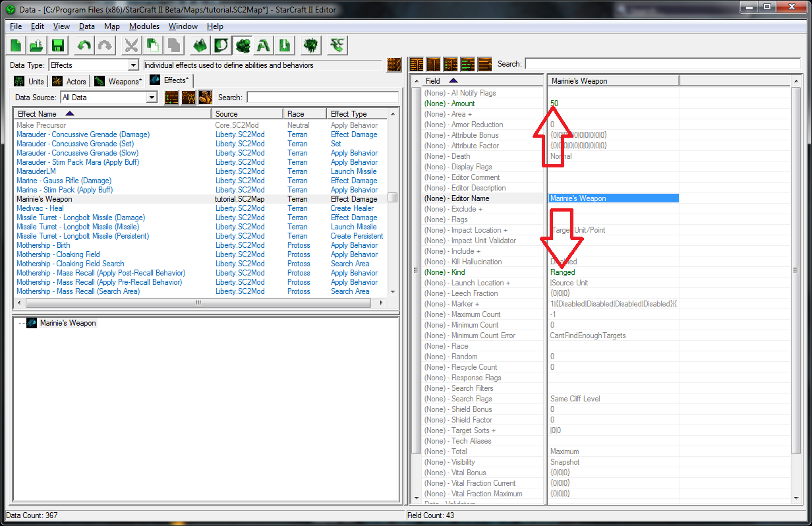
Task: Click the Amount value 50
Action: [x=554, y=103]
